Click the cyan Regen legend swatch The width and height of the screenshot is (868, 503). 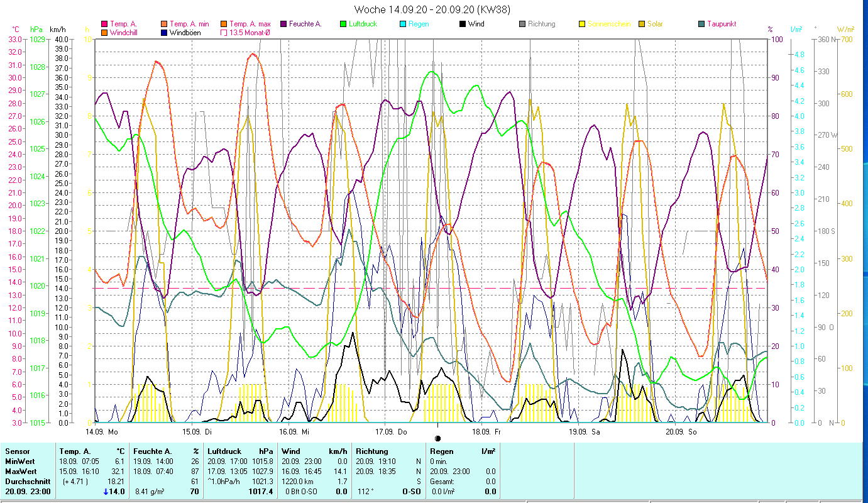pyautogui.click(x=402, y=24)
